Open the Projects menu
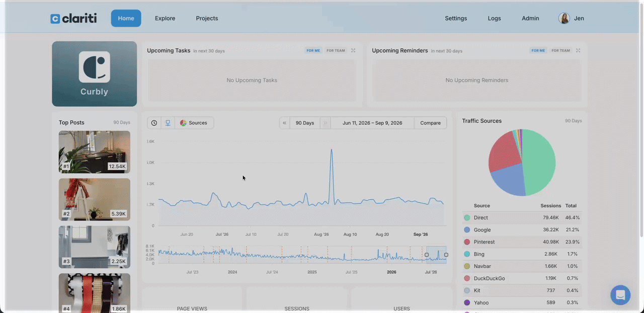 (x=207, y=18)
